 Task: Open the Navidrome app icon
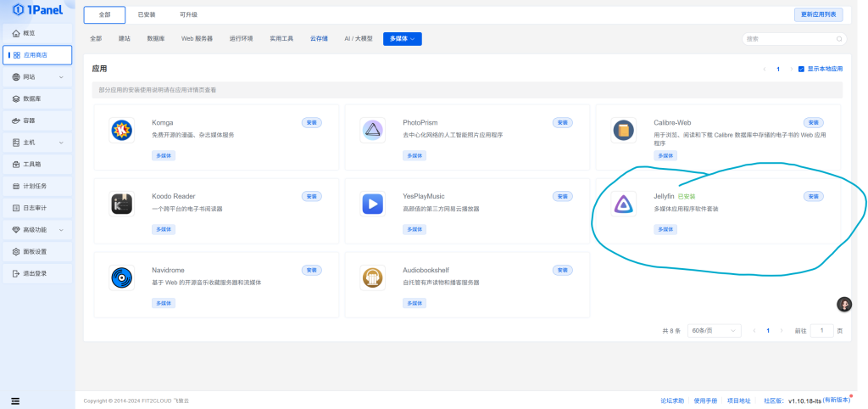122,277
